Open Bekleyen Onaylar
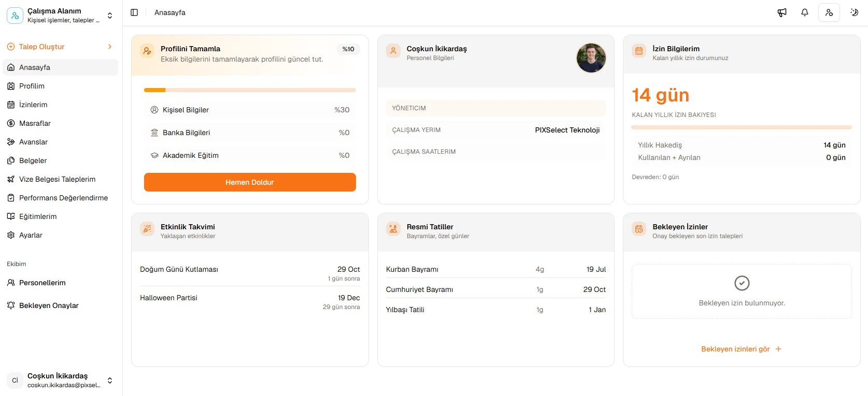Viewport: 868px width, 396px height. coord(60,305)
